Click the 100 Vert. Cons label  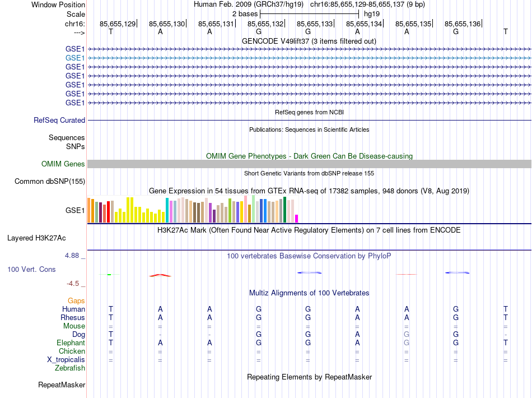click(x=31, y=270)
